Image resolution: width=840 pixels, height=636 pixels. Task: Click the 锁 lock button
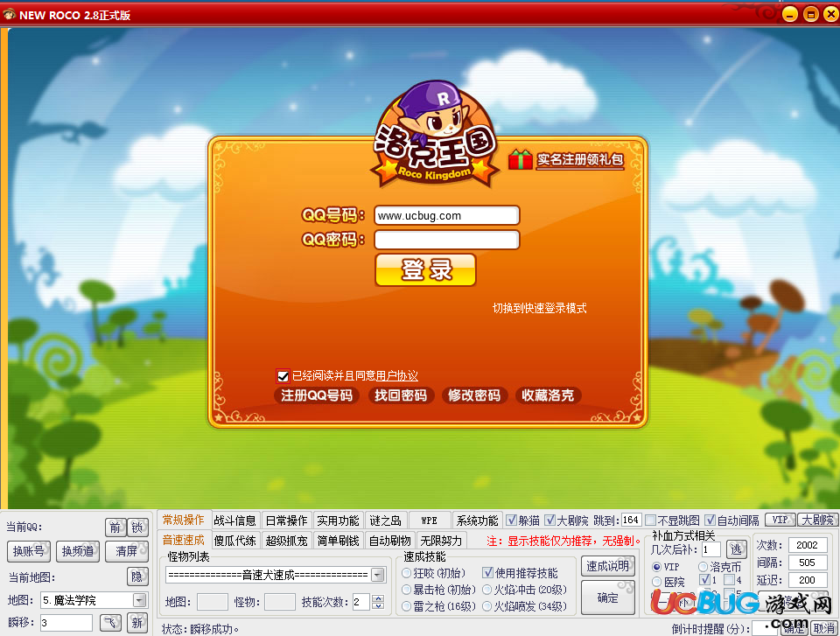pos(137,528)
